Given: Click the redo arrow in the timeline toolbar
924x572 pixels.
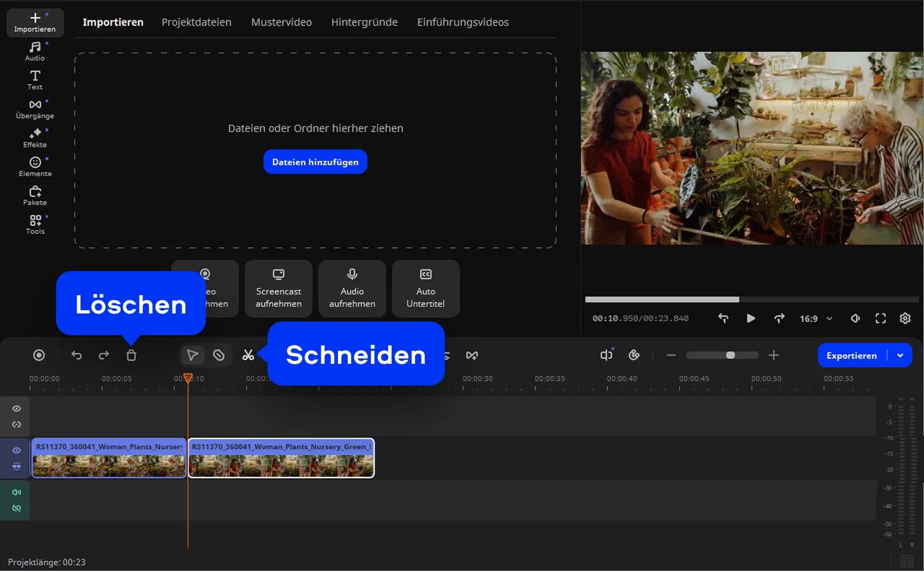Looking at the screenshot, I should [103, 355].
